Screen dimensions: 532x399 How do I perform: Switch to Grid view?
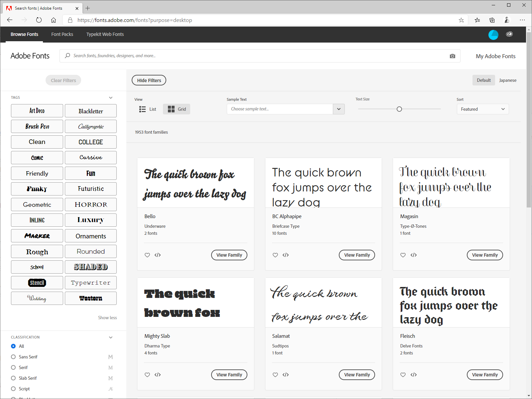click(177, 109)
